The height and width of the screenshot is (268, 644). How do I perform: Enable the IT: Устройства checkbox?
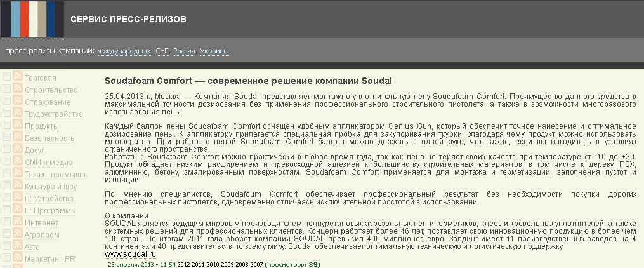[x=6, y=198]
